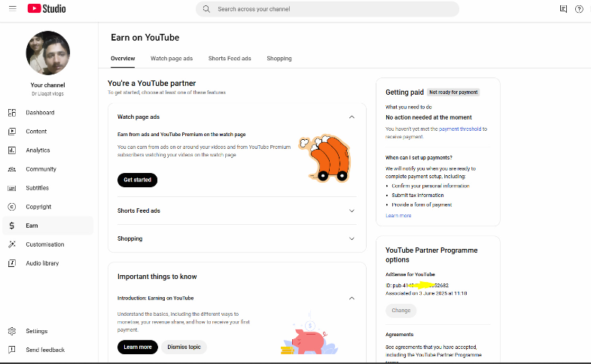The height and width of the screenshot is (364, 591).
Task: Switch to the Shopping tab
Action: (279, 59)
